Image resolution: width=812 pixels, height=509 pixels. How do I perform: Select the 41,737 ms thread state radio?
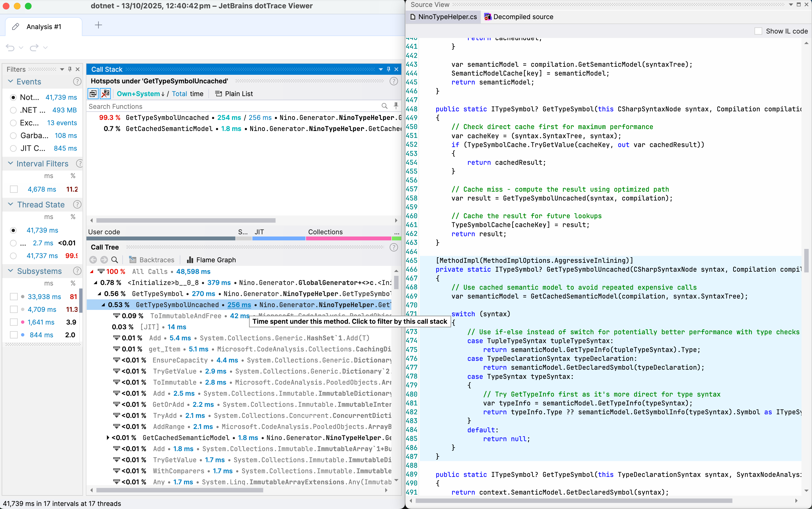point(13,256)
